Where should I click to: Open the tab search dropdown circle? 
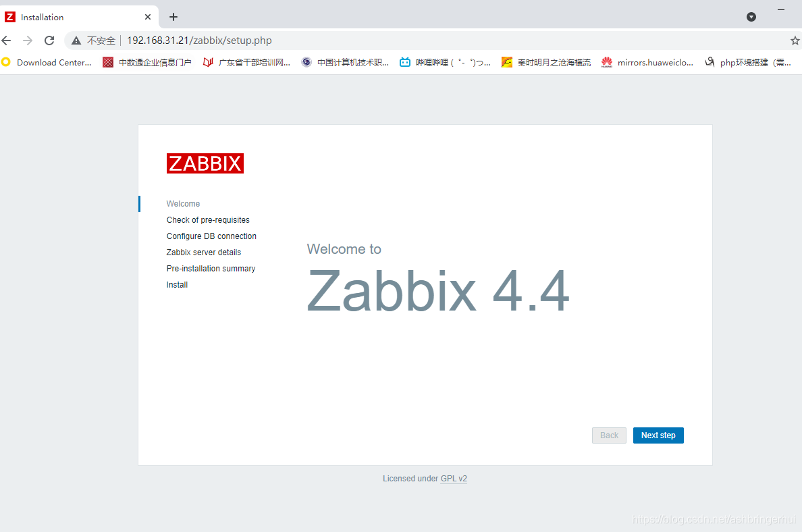(751, 17)
